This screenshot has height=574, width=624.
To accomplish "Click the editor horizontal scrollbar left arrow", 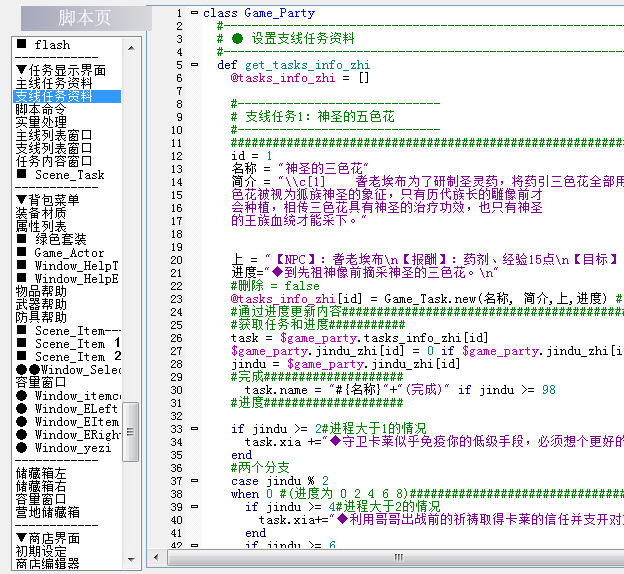I will (x=156, y=557).
